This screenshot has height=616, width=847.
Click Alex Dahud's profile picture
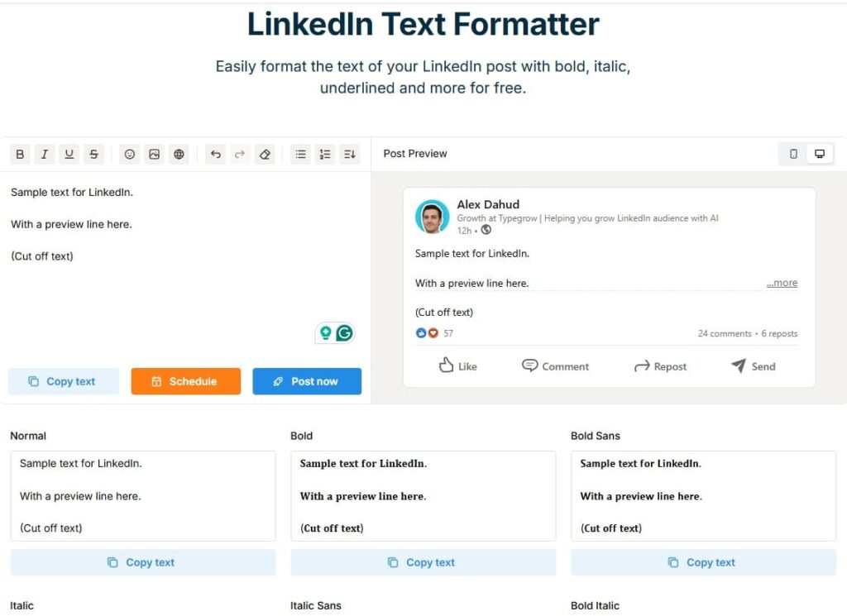click(432, 217)
